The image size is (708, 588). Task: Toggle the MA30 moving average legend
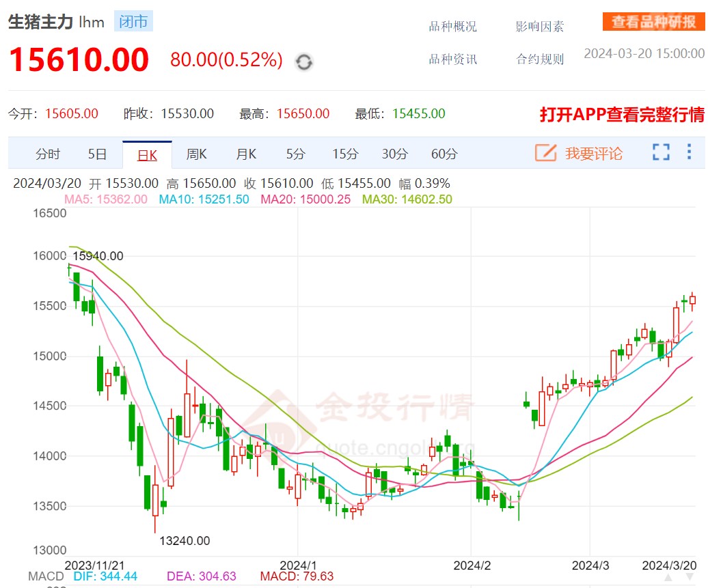click(407, 199)
